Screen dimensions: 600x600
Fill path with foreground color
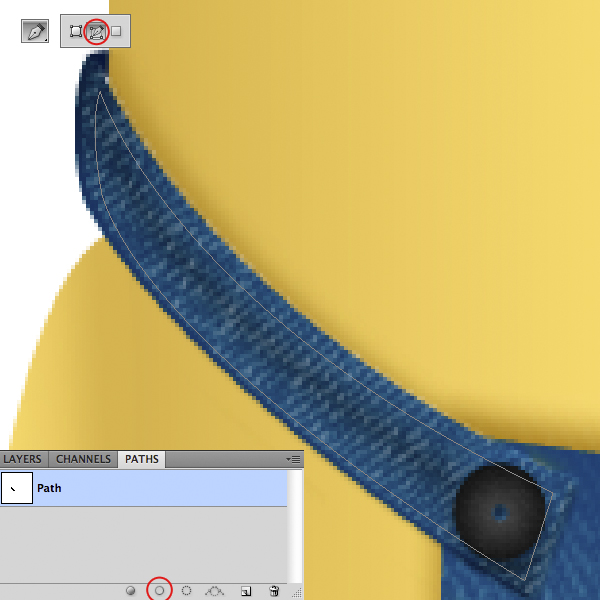point(130,591)
